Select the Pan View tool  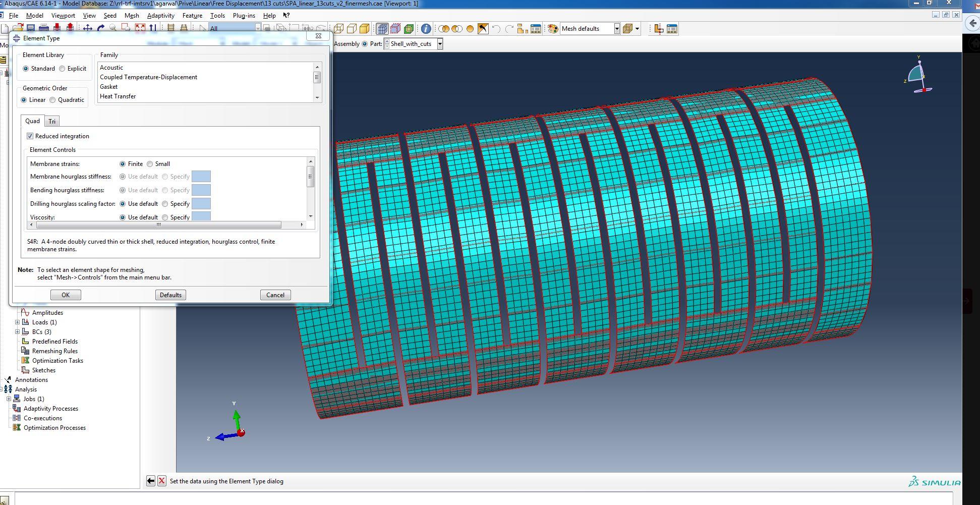pyautogui.click(x=88, y=28)
